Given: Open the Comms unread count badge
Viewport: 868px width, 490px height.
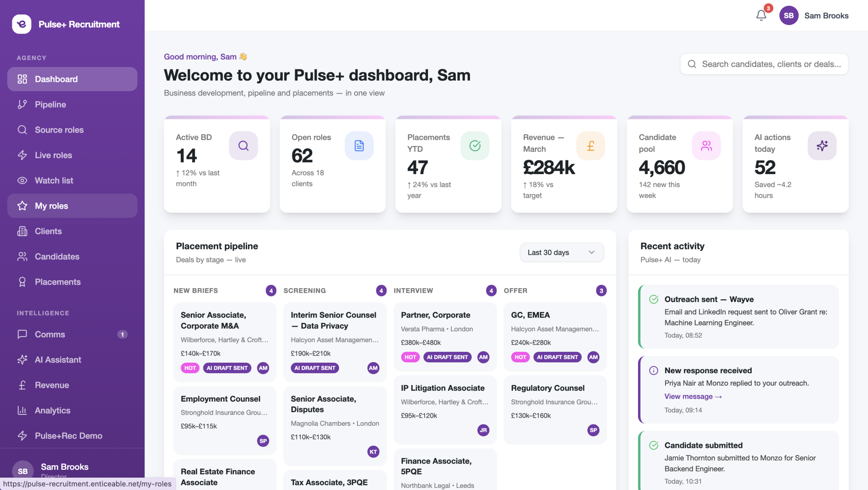Looking at the screenshot, I should 122,335.
